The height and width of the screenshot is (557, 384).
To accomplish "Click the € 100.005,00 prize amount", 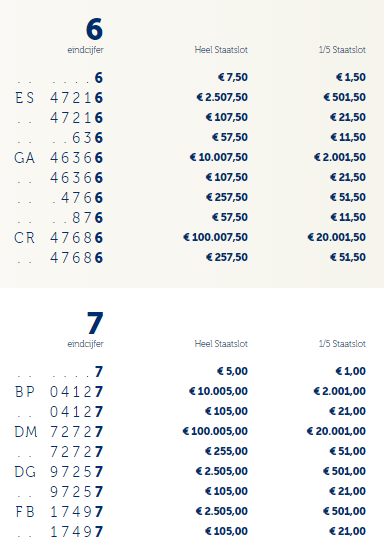I will click(215, 431).
